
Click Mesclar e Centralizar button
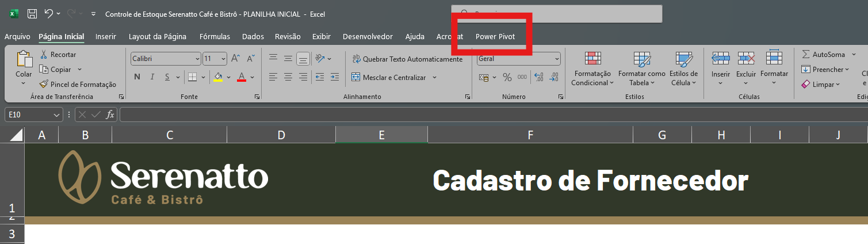pyautogui.click(x=388, y=77)
